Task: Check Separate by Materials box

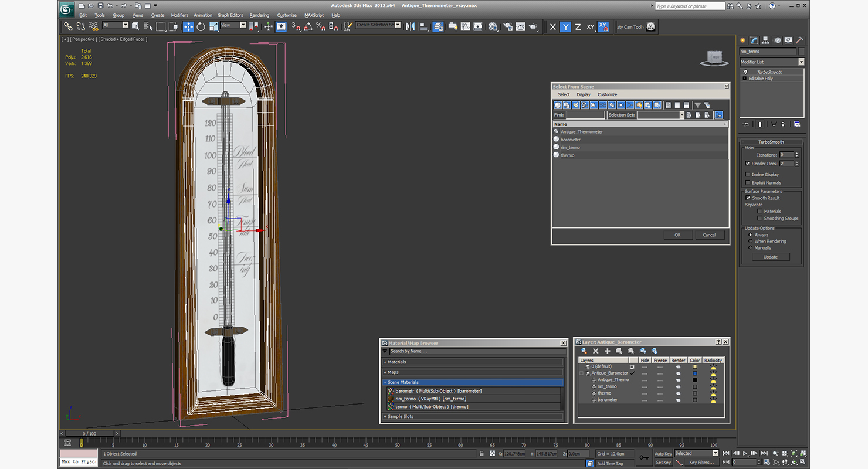Action: click(760, 212)
